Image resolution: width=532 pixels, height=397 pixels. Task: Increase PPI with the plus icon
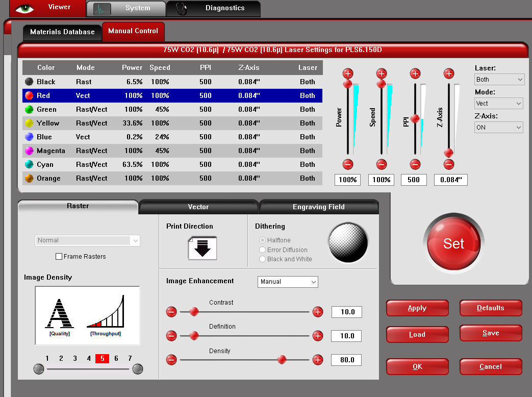415,73
